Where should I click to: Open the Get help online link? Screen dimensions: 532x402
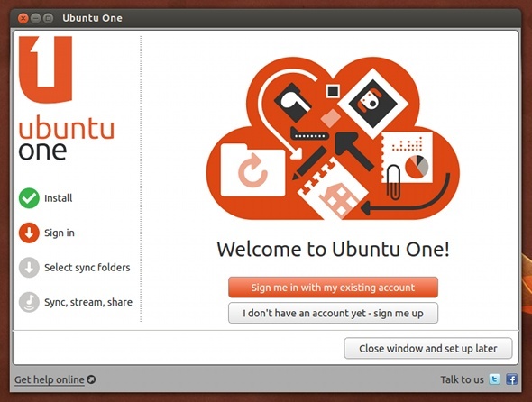[50, 379]
